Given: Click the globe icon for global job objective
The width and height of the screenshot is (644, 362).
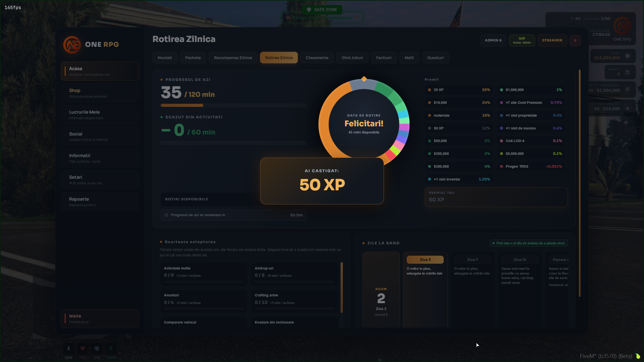Looking at the screenshot, I should coord(628,89).
